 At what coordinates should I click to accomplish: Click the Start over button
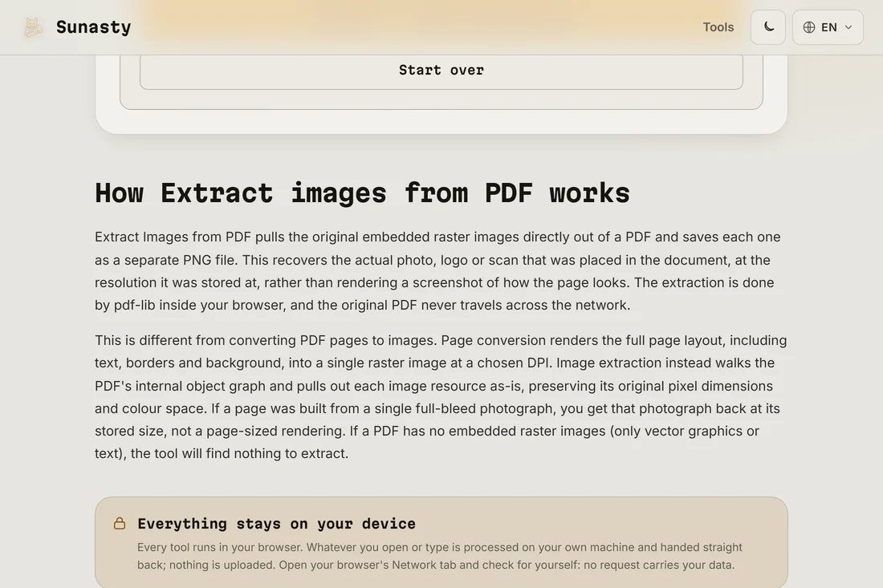pyautogui.click(x=441, y=71)
